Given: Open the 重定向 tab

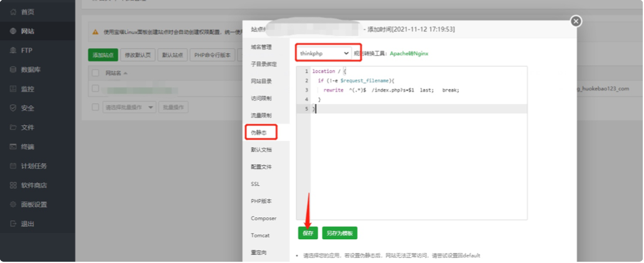Looking at the screenshot, I should click(259, 252).
